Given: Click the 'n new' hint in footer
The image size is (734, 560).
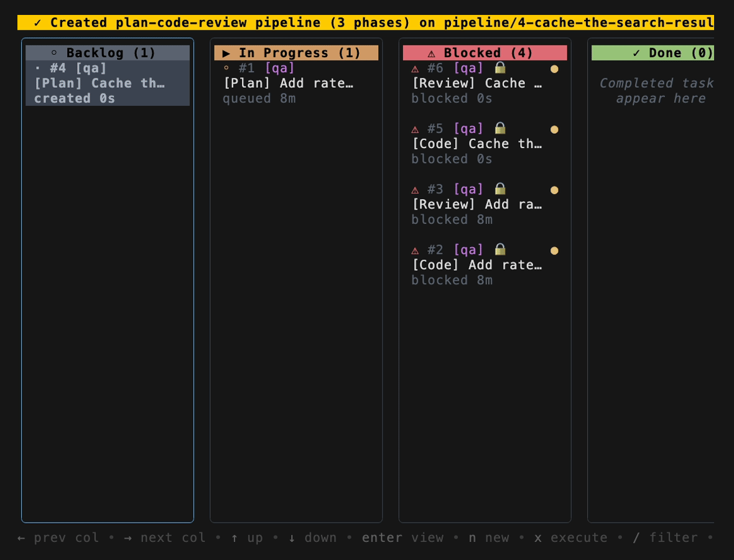Looking at the screenshot, I should click(489, 538).
